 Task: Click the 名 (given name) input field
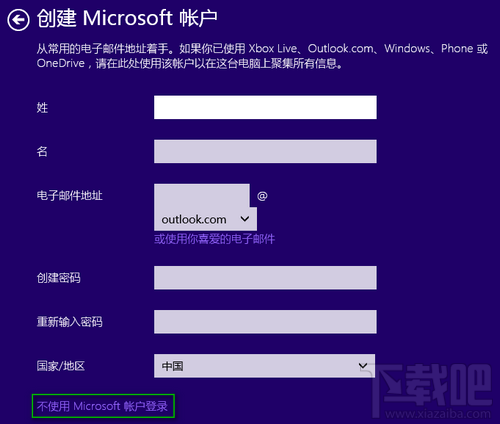[x=265, y=151]
